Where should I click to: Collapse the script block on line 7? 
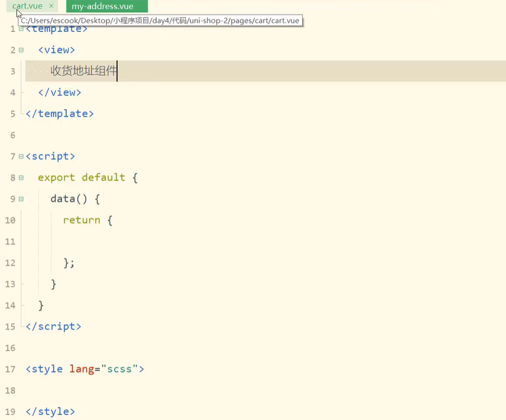[21, 157]
